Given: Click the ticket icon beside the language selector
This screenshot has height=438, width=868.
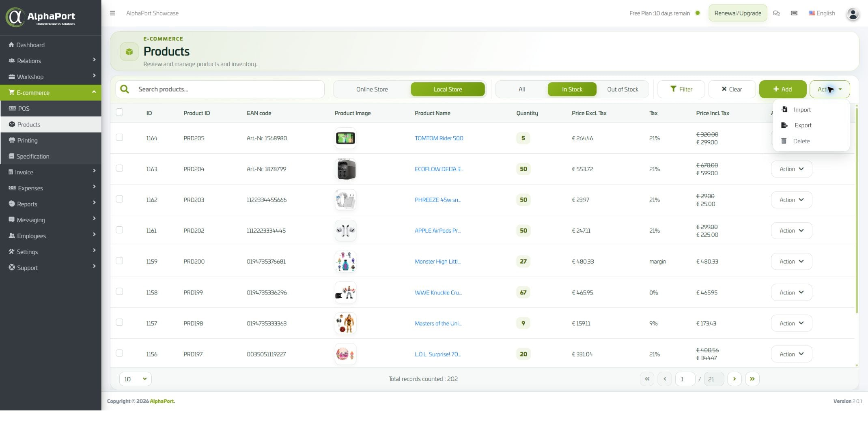Looking at the screenshot, I should click(794, 13).
